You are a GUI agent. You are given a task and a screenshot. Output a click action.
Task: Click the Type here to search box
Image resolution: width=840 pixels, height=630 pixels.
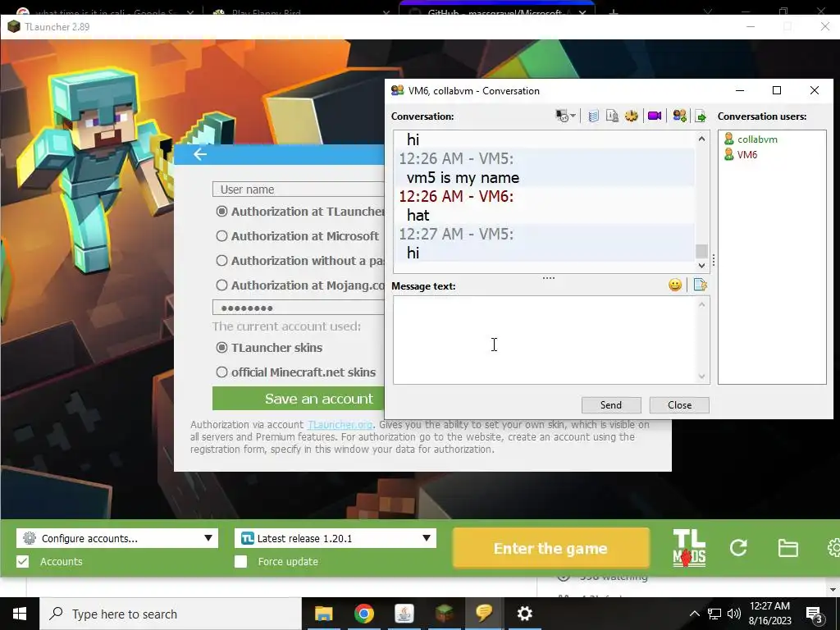[x=171, y=614]
